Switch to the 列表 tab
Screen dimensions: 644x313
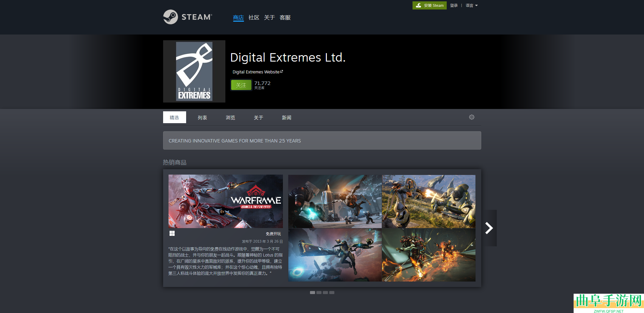pyautogui.click(x=202, y=117)
